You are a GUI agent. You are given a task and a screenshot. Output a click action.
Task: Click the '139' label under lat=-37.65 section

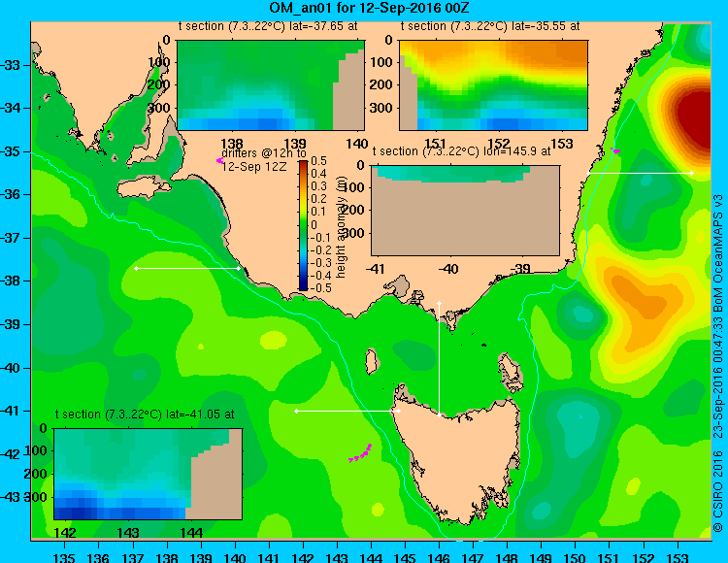[x=295, y=144]
